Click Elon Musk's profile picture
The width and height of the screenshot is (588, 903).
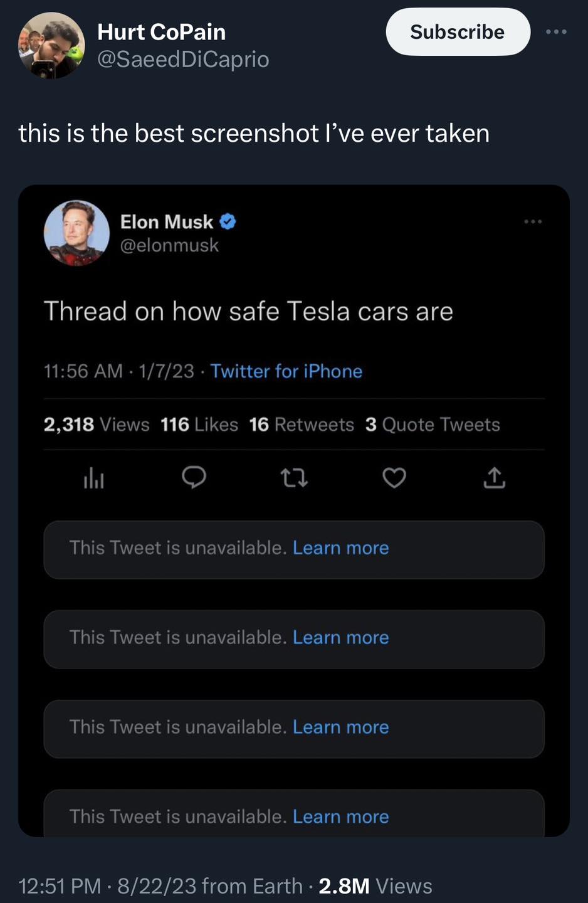click(76, 233)
